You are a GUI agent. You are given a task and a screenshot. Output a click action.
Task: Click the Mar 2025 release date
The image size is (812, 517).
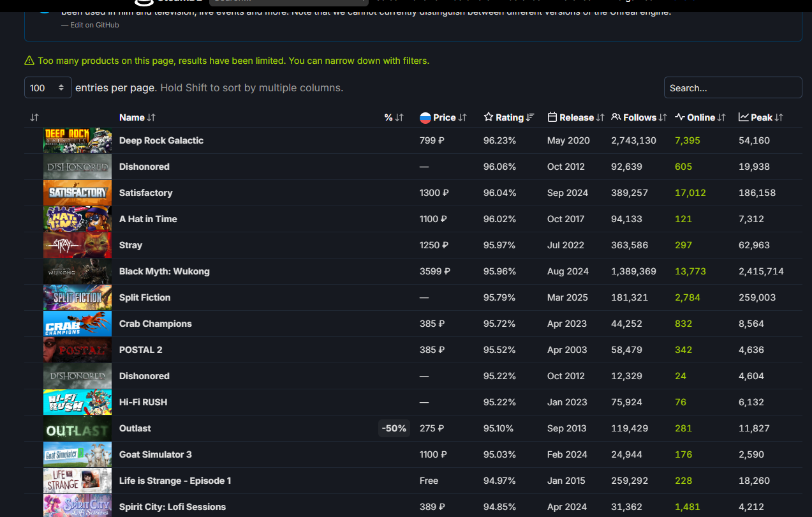tap(568, 297)
